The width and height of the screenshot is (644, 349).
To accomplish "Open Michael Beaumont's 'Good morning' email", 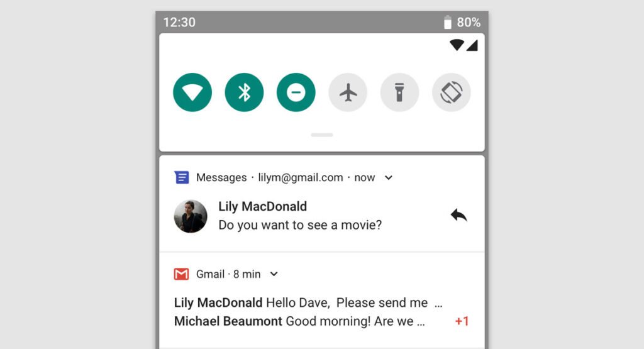I will [299, 321].
